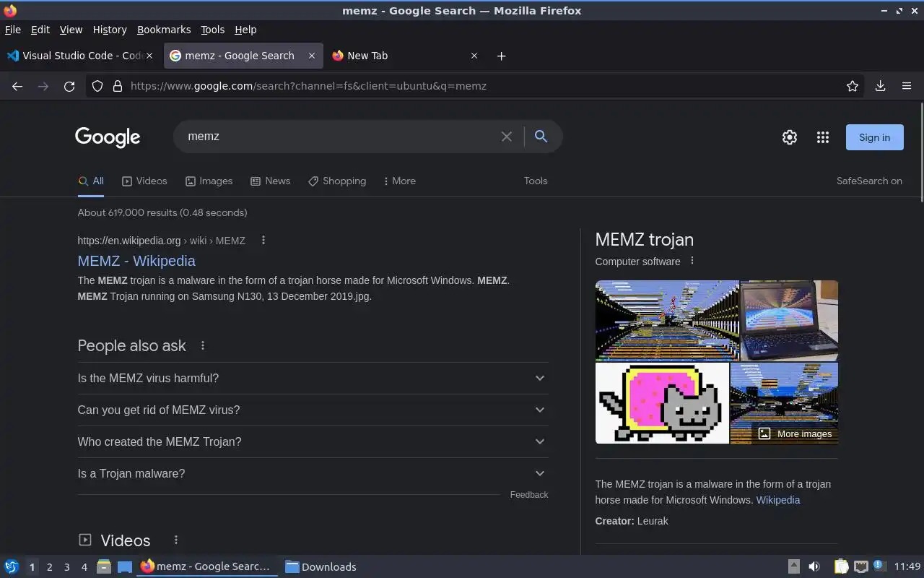Focus the URL address bar
Image resolution: width=924 pixels, height=578 pixels.
(476, 86)
